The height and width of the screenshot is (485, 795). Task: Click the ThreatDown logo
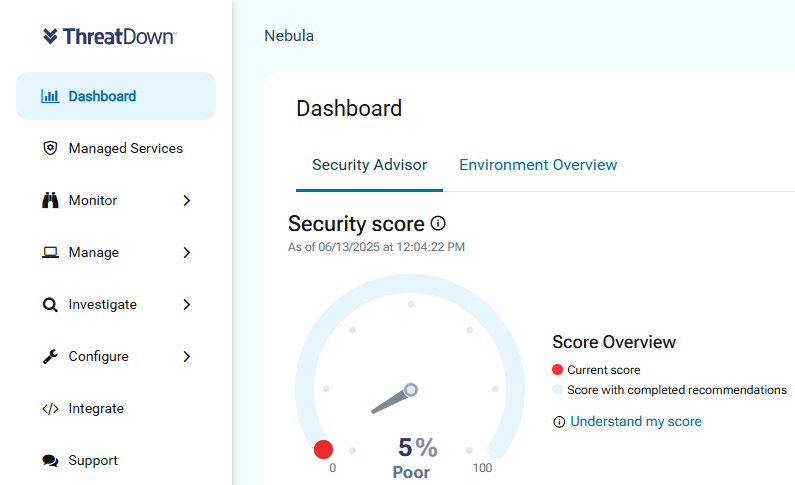click(x=110, y=36)
